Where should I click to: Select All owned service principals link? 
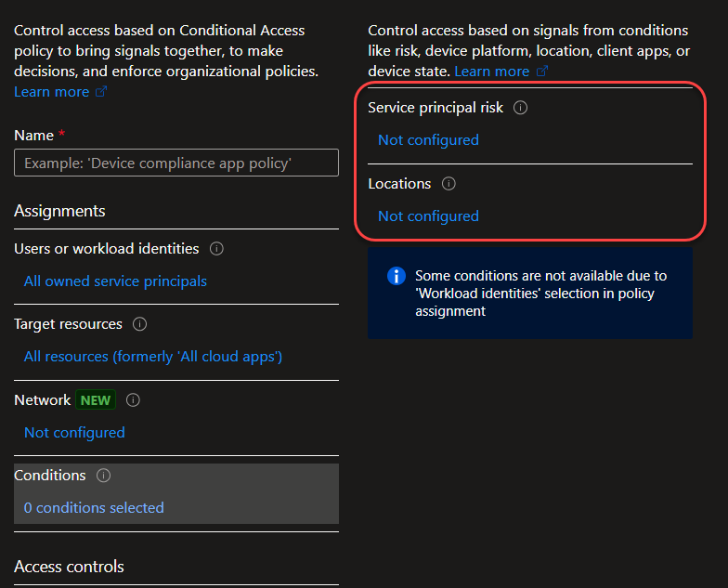point(115,281)
